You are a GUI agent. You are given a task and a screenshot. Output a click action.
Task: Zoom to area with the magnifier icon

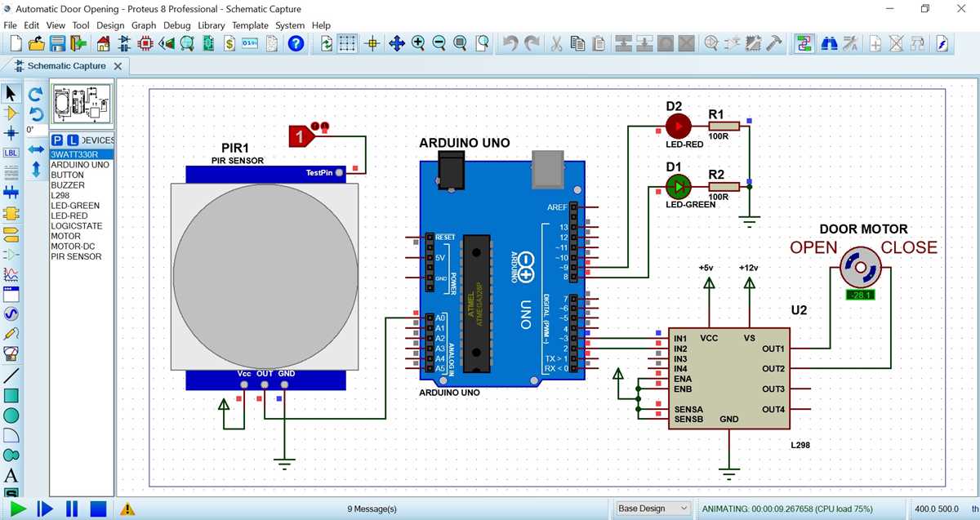point(483,43)
